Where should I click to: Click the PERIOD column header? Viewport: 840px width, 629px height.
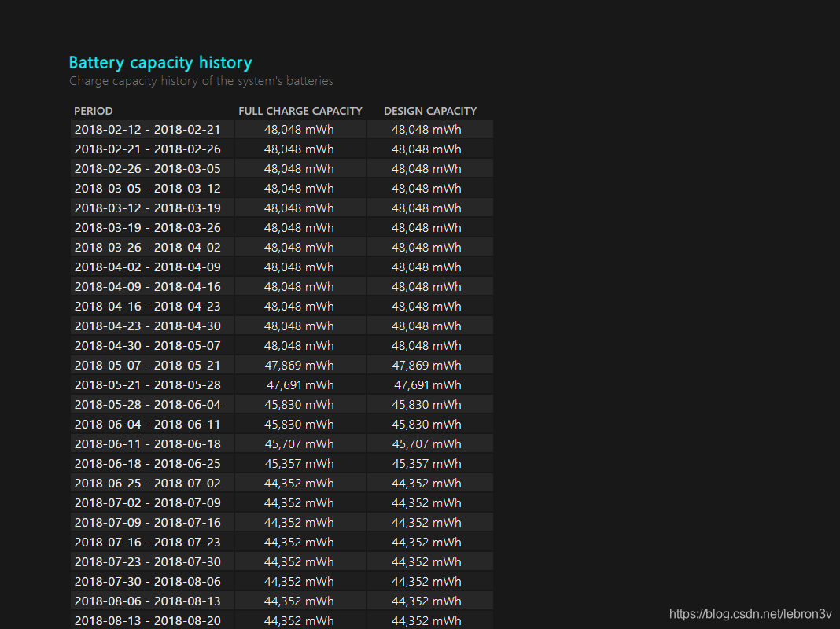click(94, 111)
